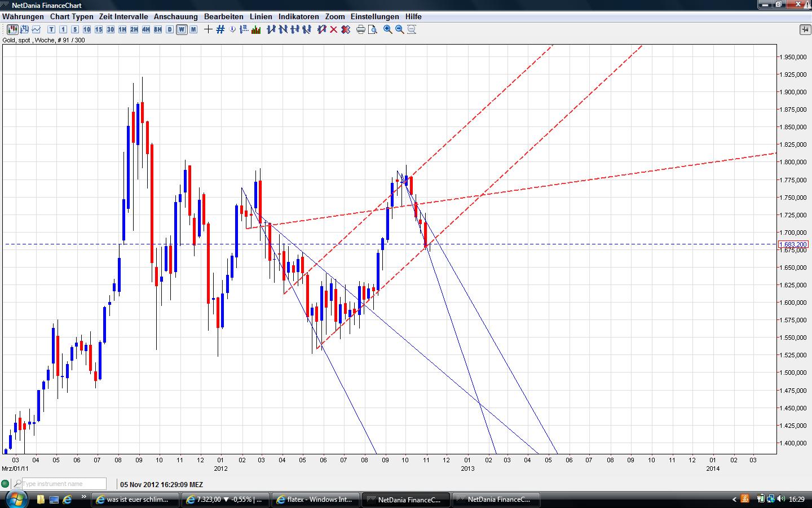
Task: Switch to flatex Internet Explorer window
Action: coord(315,500)
